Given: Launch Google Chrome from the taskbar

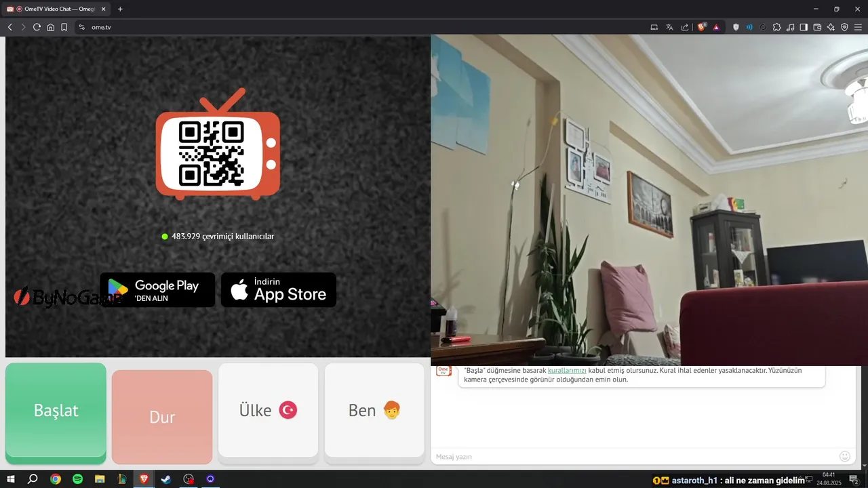Looking at the screenshot, I should tap(56, 479).
